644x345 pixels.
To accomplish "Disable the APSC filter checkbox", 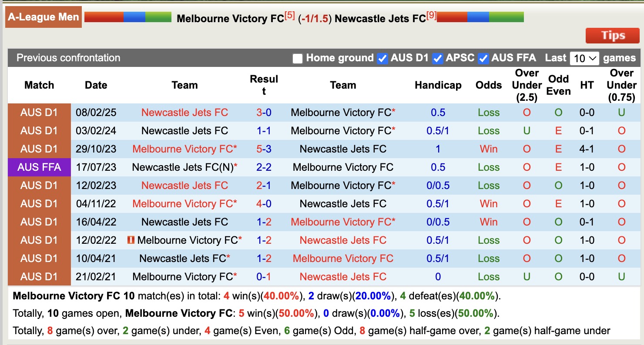I will pos(438,58).
